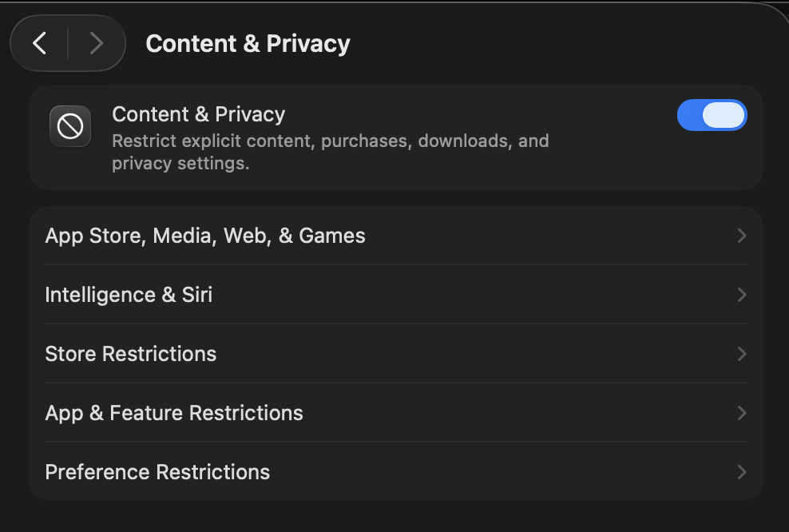Click the Preference Restrictions chevron
The height and width of the screenshot is (532, 789).
coord(742,471)
